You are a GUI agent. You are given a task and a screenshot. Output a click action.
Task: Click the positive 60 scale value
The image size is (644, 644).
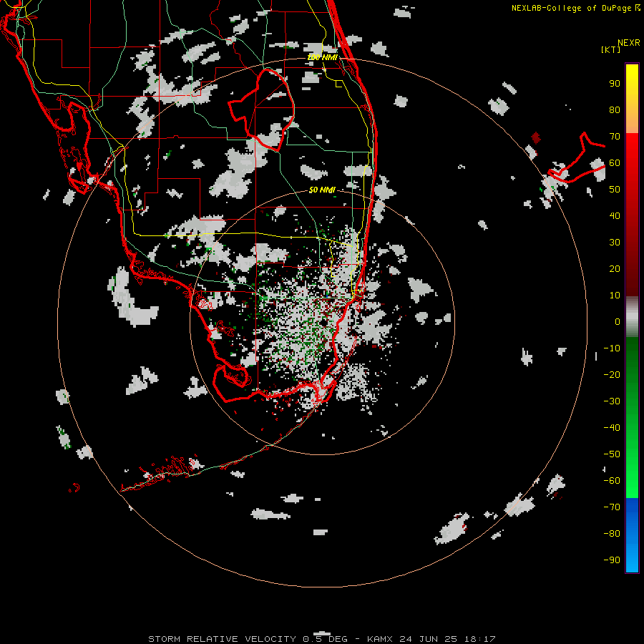click(x=615, y=162)
